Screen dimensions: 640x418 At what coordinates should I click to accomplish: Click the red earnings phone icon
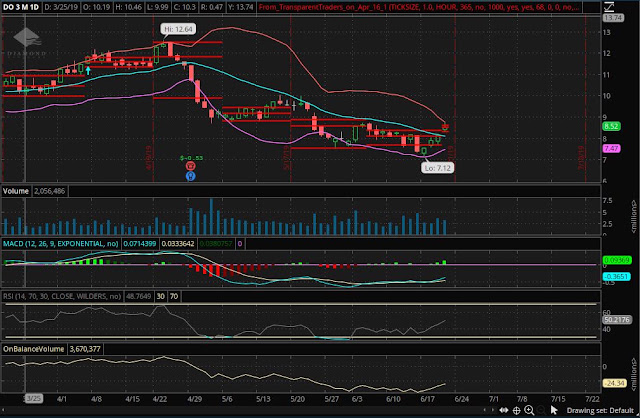click(191, 166)
